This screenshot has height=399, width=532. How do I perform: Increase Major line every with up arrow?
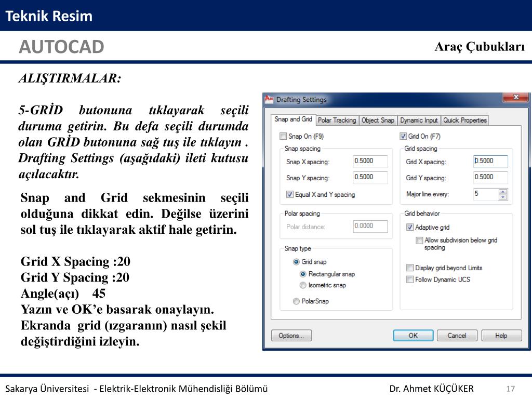pyautogui.click(x=503, y=191)
